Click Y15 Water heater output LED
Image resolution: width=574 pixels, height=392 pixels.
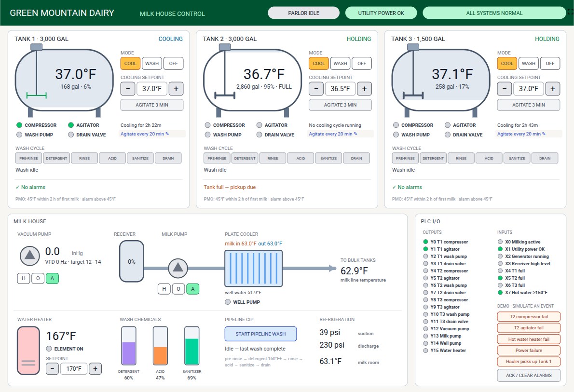[x=425, y=351]
